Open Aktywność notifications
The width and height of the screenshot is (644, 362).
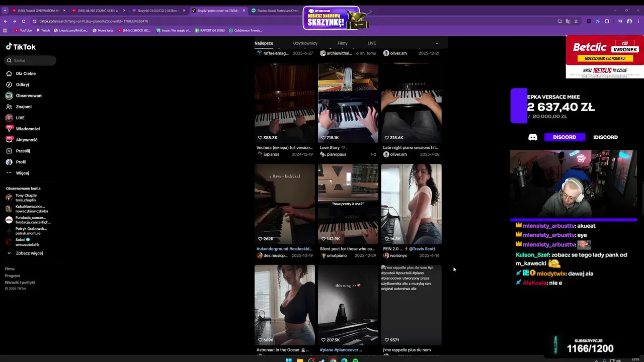coord(22,140)
